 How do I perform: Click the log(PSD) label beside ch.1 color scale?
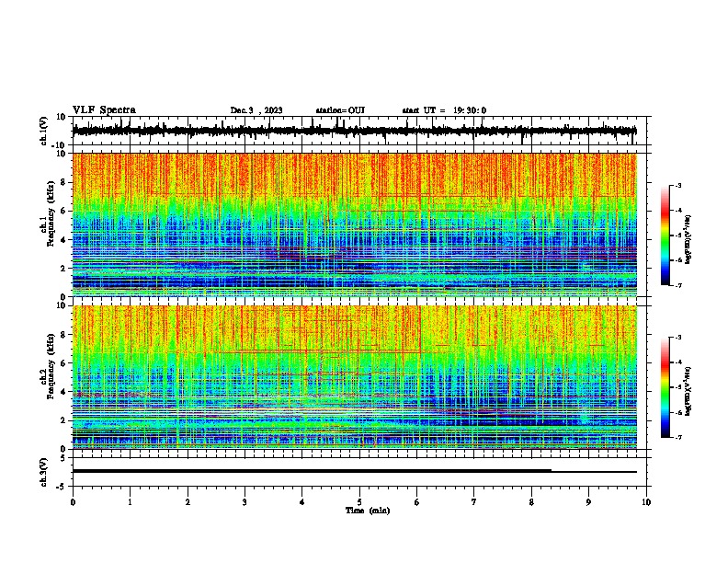tap(688, 239)
